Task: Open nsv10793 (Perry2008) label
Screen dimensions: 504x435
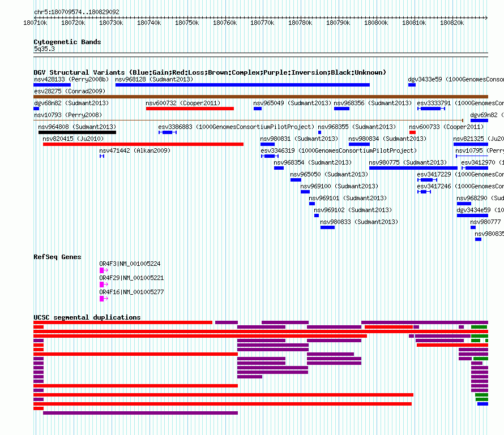Action: (x=68, y=115)
